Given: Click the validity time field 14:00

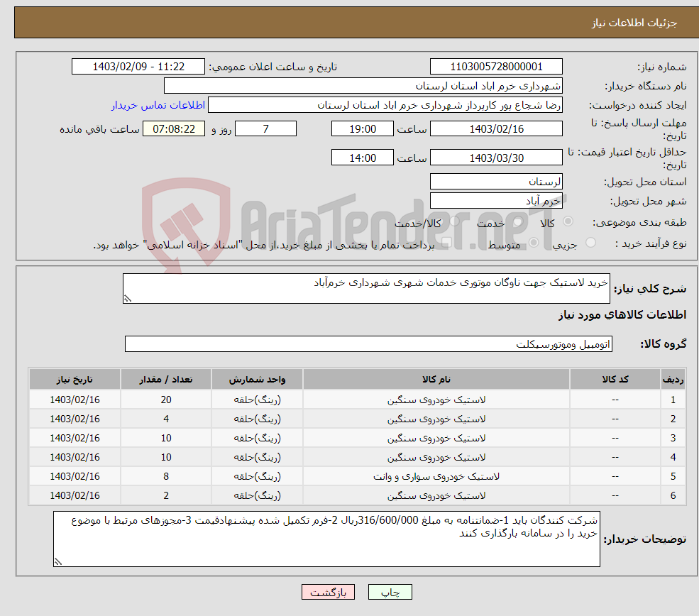Looking at the screenshot, I should click(x=363, y=158).
